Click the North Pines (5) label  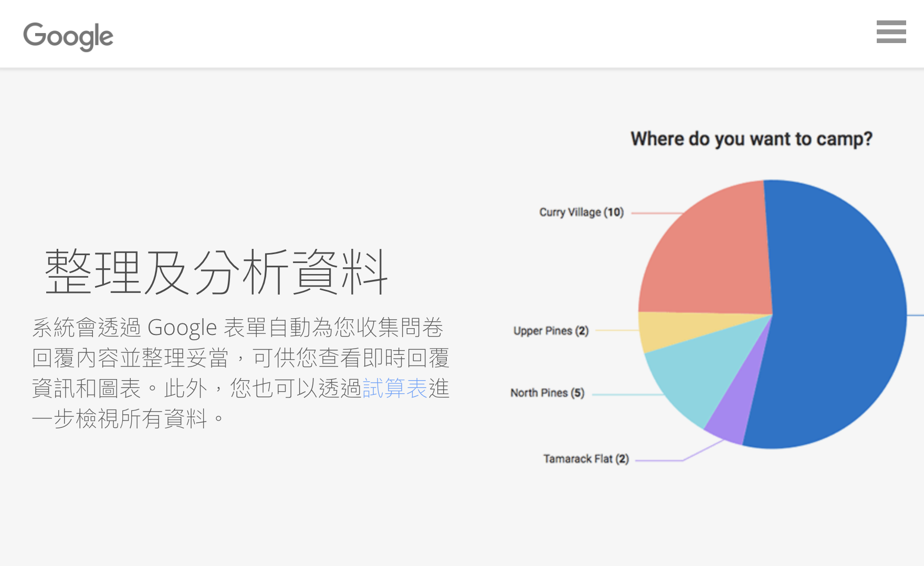[547, 393]
